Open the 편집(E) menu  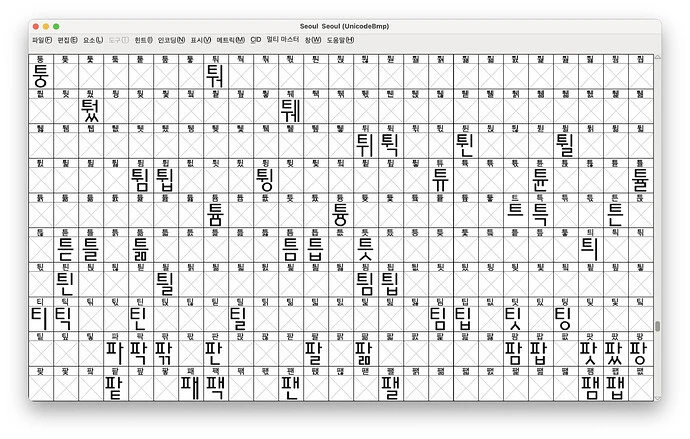pos(67,40)
